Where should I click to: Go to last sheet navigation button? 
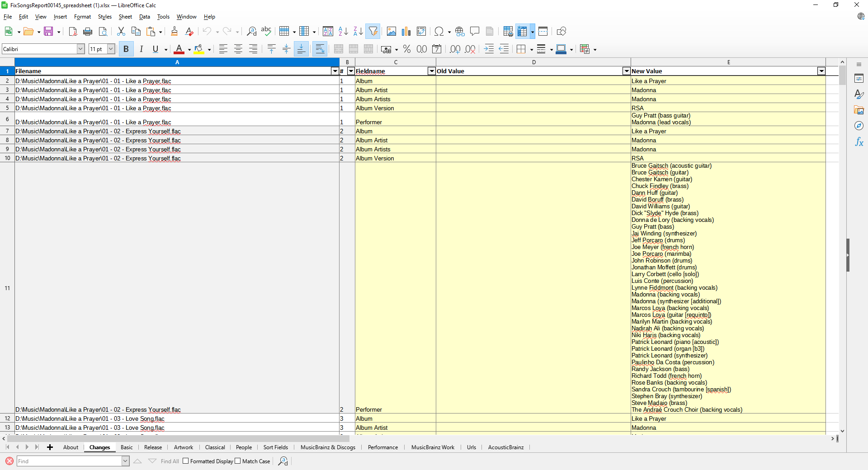pos(37,447)
